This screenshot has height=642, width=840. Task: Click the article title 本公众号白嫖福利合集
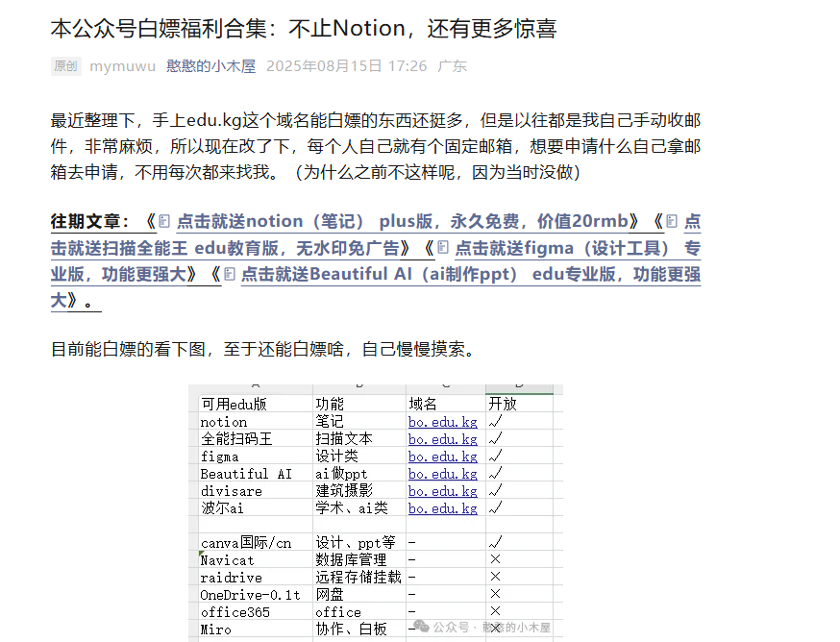click(304, 29)
